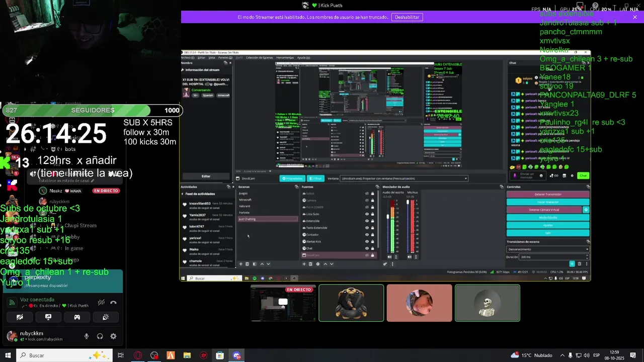Screen dimensions: 644x362
Task: Select the hooded figure participant tile
Action: point(351,303)
